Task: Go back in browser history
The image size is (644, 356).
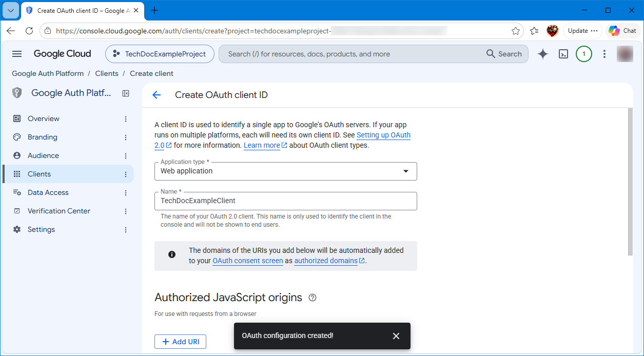Action: pos(11,31)
